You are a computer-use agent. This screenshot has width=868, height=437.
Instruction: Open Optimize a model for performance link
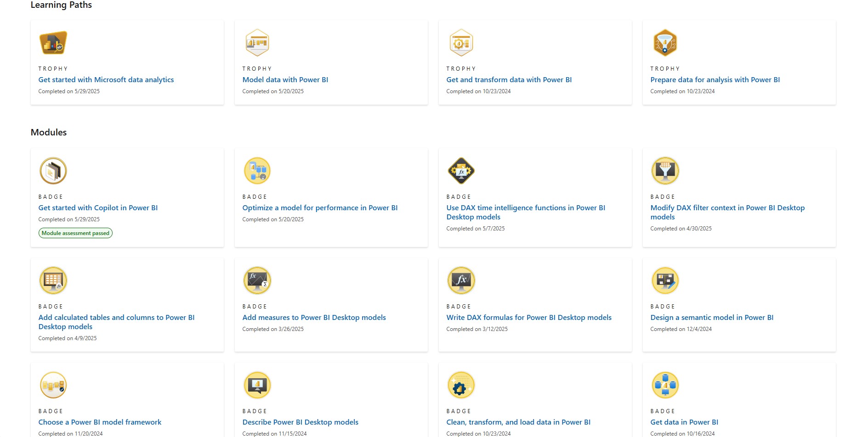coord(320,208)
